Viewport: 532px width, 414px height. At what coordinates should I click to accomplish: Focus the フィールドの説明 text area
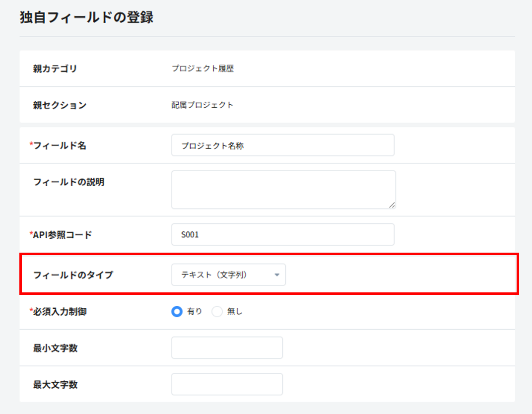tap(283, 190)
